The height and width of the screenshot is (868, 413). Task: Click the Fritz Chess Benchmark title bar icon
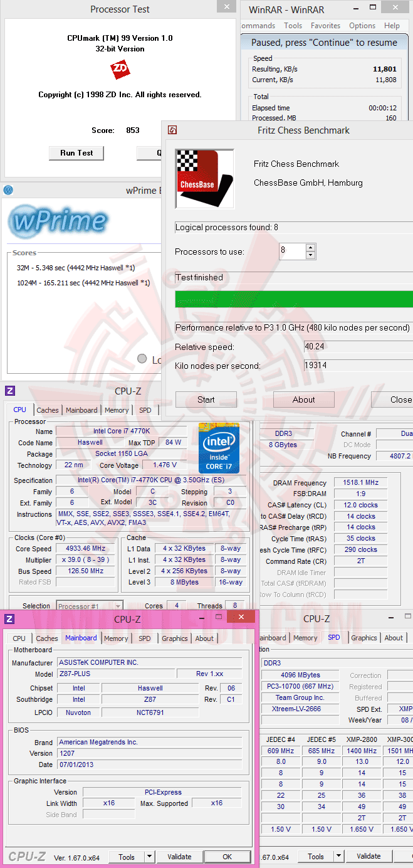tap(172, 130)
